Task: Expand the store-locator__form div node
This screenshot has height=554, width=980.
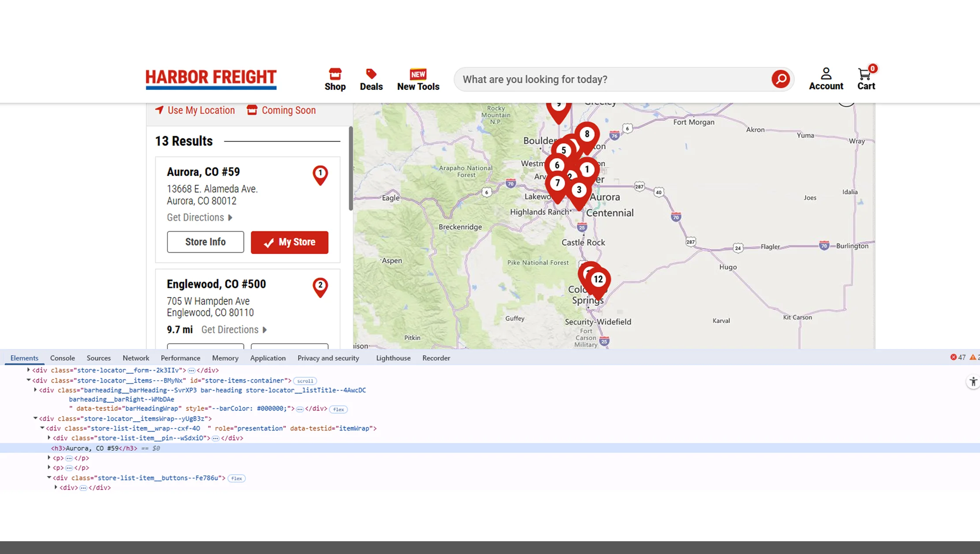Action: coord(29,370)
